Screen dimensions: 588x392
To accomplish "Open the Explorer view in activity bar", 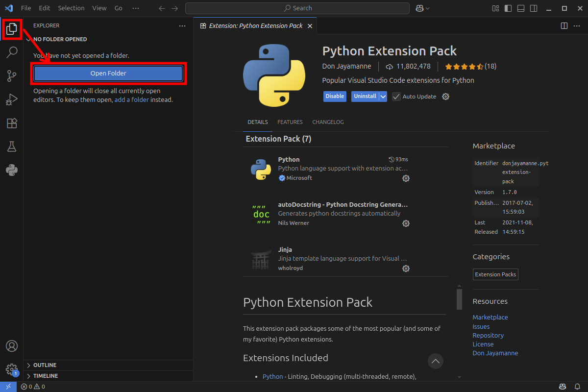I will pyautogui.click(x=11, y=29).
